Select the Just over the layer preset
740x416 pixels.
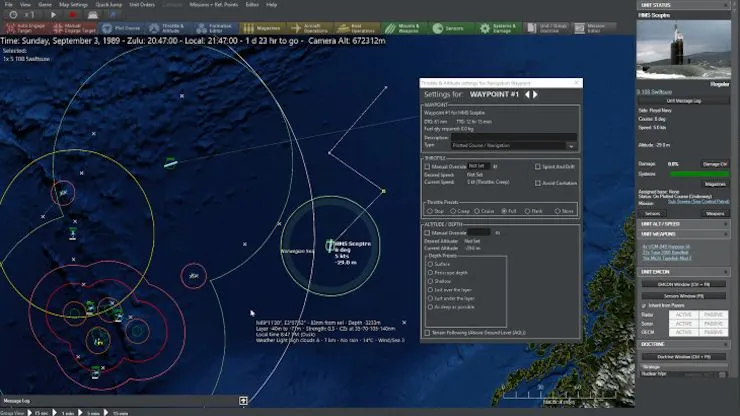(x=430, y=290)
